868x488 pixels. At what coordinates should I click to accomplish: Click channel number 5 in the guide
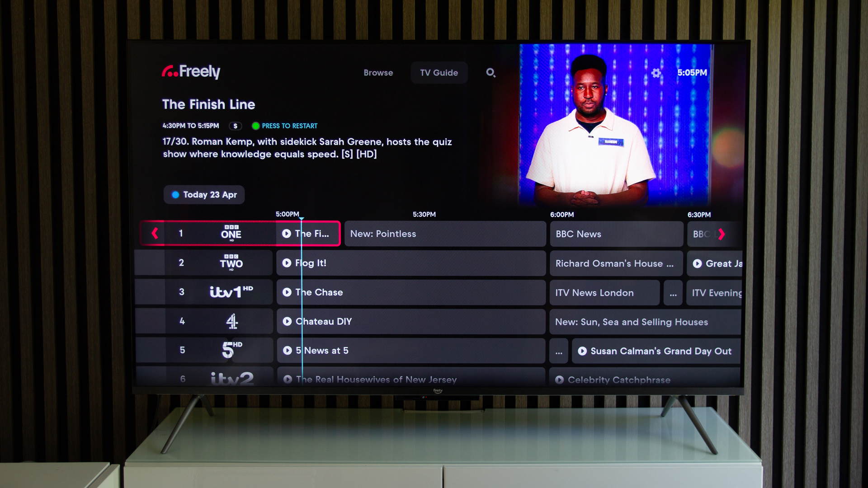pos(182,350)
